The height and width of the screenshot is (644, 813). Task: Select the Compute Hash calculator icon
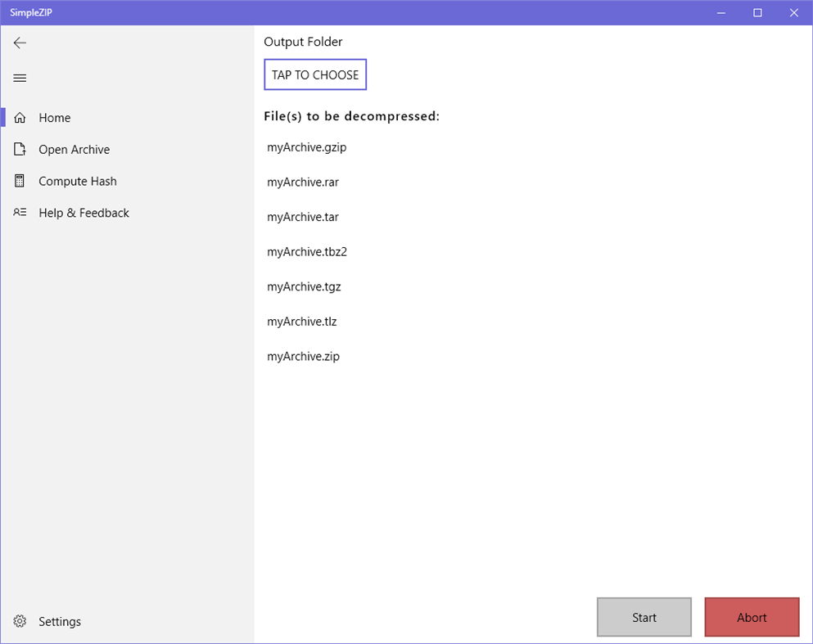coord(20,181)
